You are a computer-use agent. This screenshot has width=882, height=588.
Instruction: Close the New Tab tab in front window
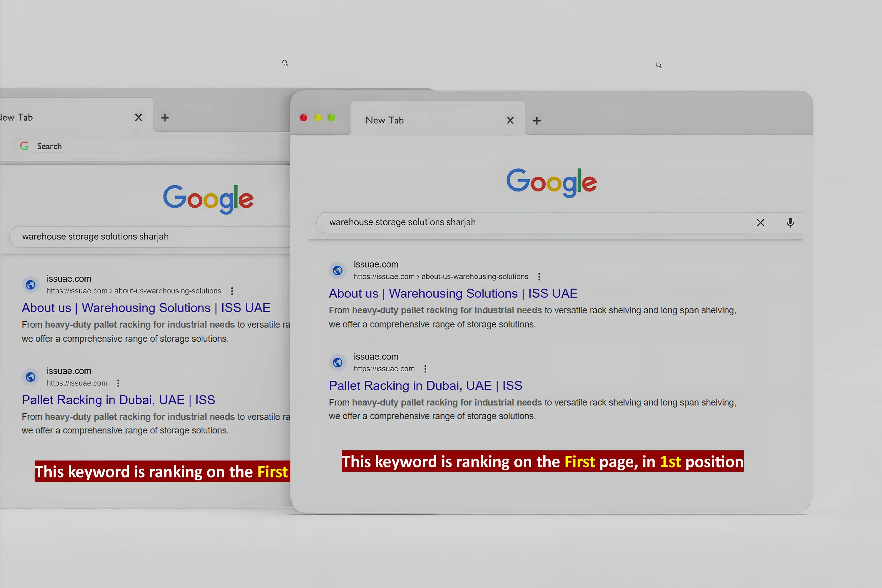pos(510,120)
